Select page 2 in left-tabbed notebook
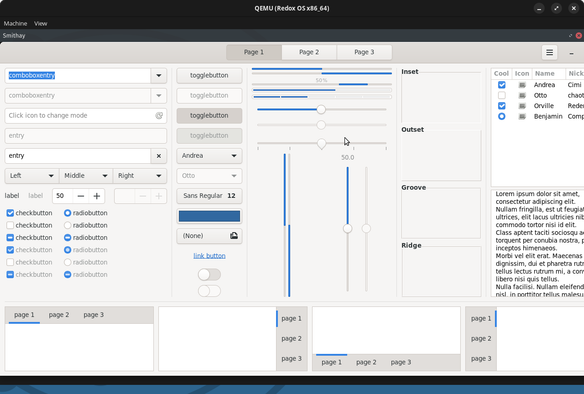 [x=481, y=339]
